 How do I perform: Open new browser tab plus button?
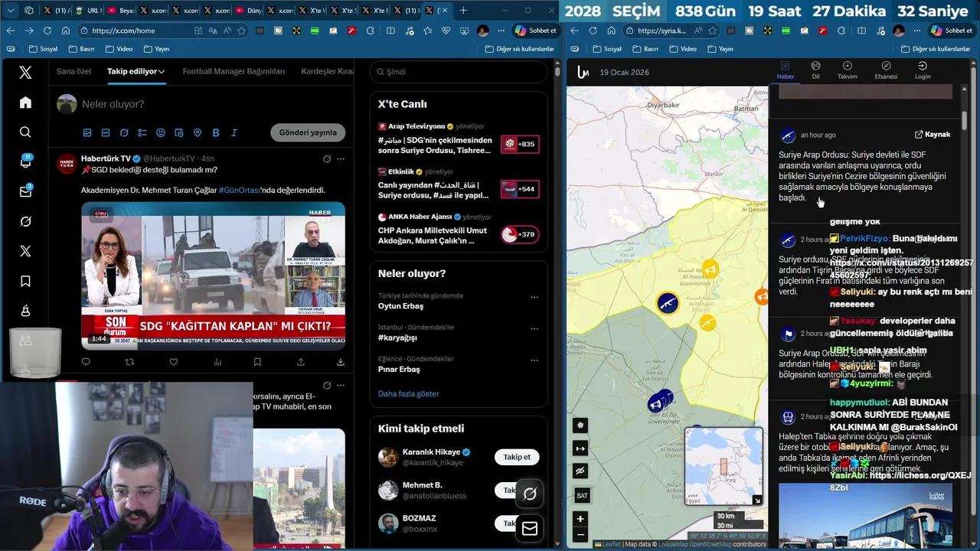tap(463, 11)
